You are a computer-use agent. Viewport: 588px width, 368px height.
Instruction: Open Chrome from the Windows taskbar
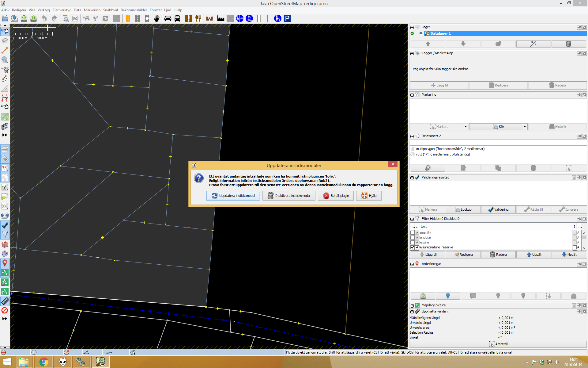(43, 362)
